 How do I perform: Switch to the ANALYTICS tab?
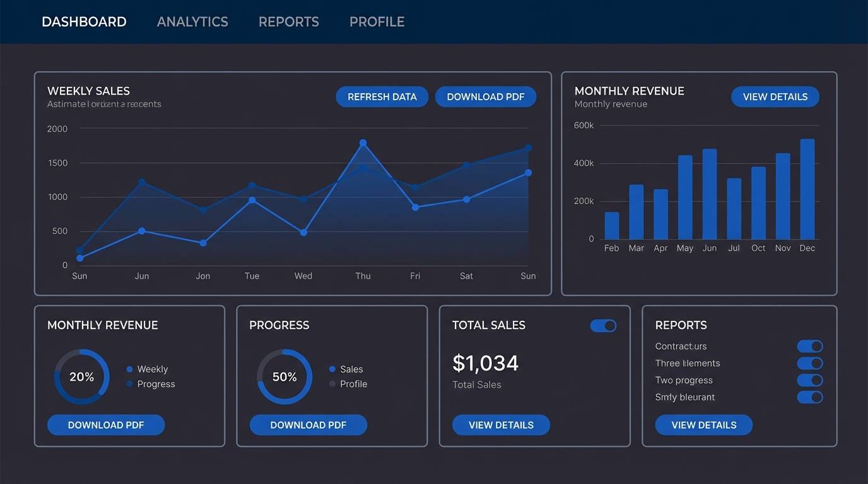point(192,21)
